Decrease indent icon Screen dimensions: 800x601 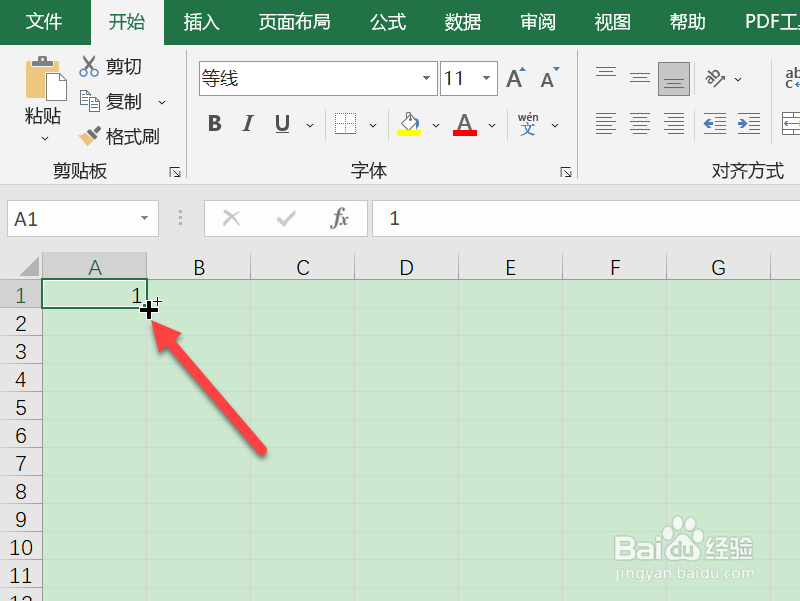click(x=714, y=123)
